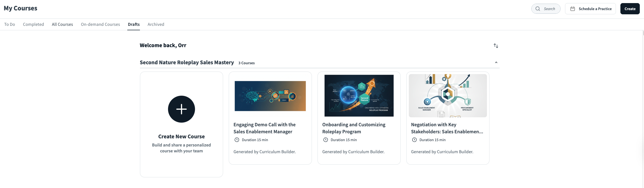
Task: Open Negotiation with Key Stakeholders thumbnail
Action: tap(448, 96)
